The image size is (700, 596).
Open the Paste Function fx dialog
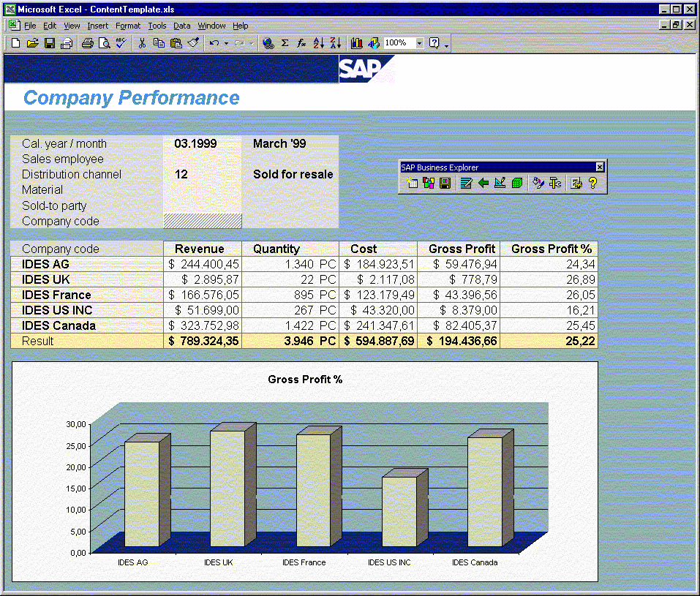click(x=302, y=43)
